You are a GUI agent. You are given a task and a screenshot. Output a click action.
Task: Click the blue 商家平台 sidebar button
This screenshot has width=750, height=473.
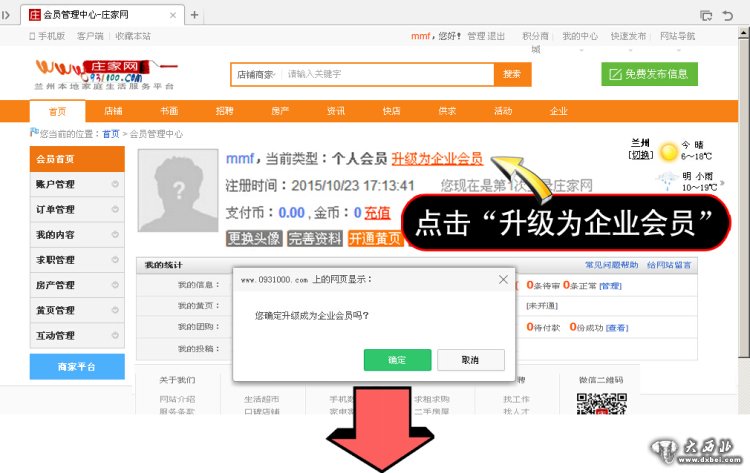(x=77, y=367)
